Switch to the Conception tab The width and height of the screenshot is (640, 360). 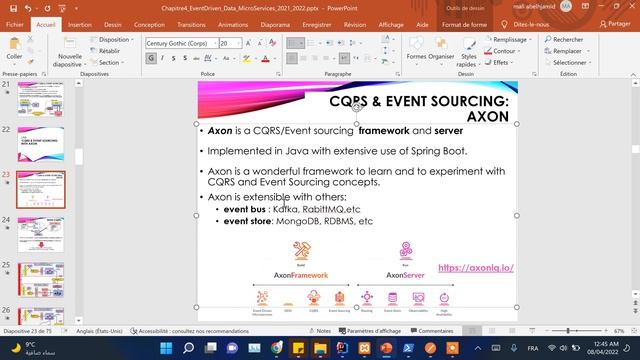pyautogui.click(x=149, y=24)
